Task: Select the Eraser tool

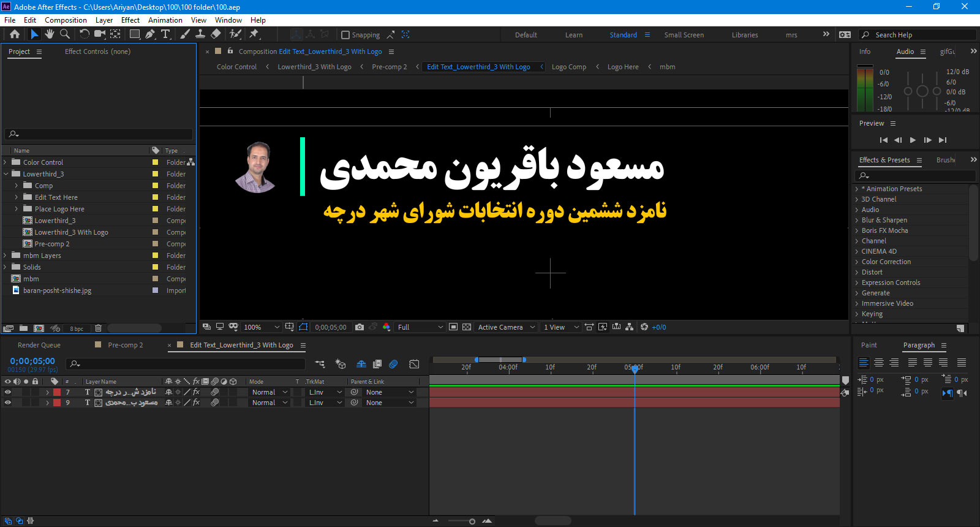Action: pos(216,34)
